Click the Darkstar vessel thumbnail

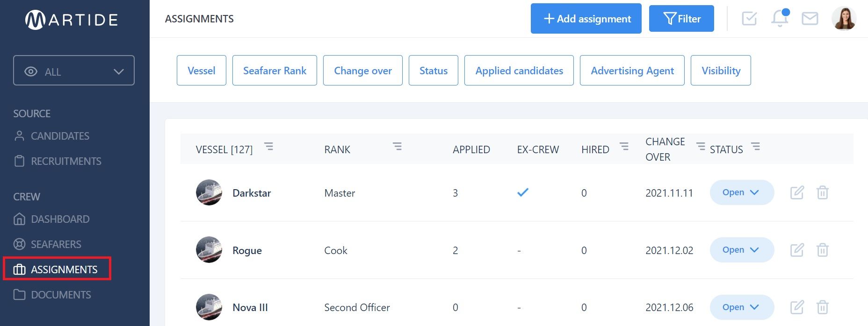[209, 192]
